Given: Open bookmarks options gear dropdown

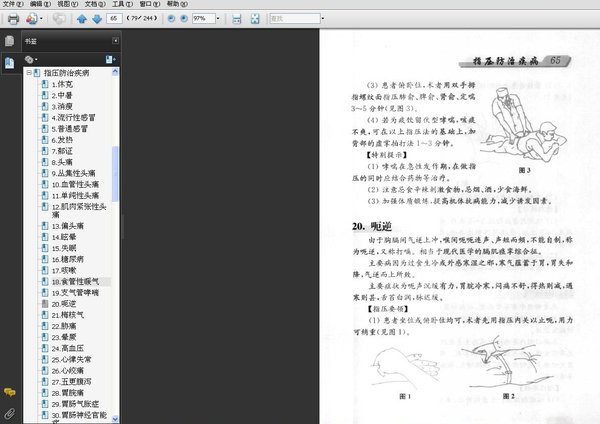Looking at the screenshot, I should click(33, 59).
